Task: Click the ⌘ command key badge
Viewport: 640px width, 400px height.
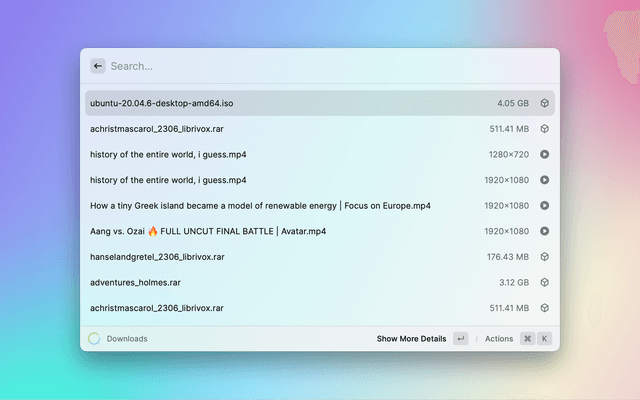Action: coord(527,339)
